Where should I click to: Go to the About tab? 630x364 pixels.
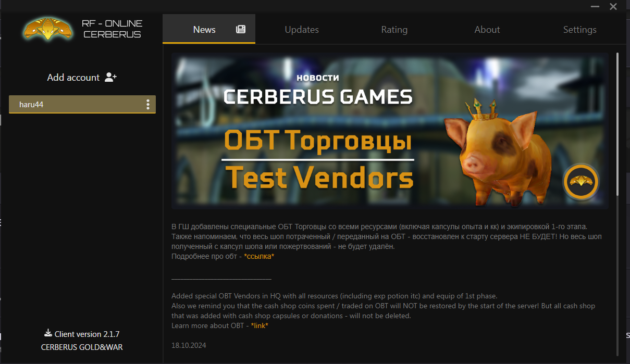click(x=487, y=30)
